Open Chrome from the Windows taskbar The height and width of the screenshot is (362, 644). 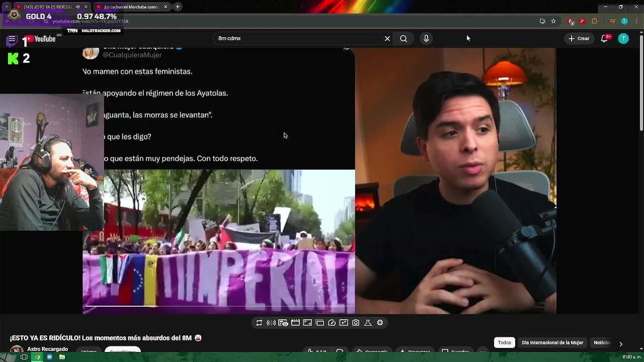tap(37, 357)
